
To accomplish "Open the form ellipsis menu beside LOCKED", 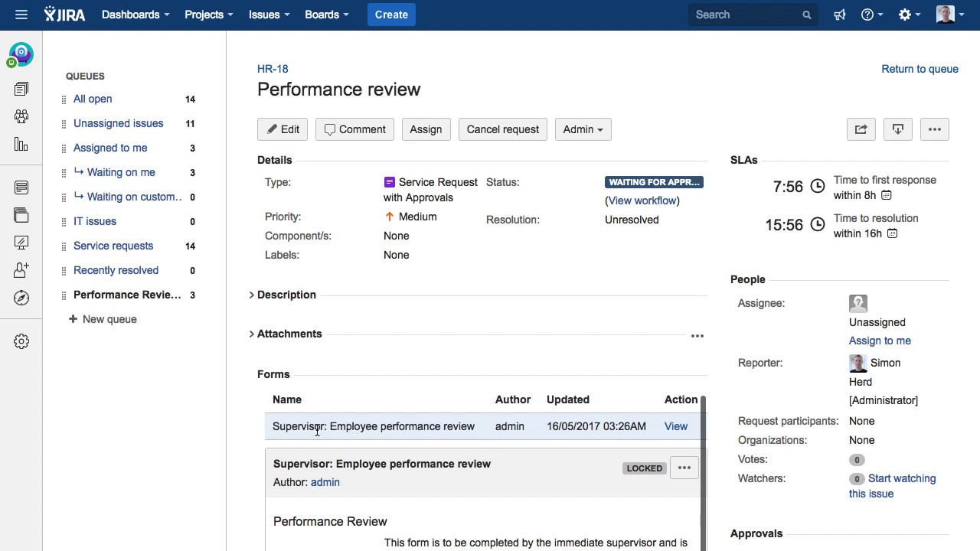I will [684, 468].
